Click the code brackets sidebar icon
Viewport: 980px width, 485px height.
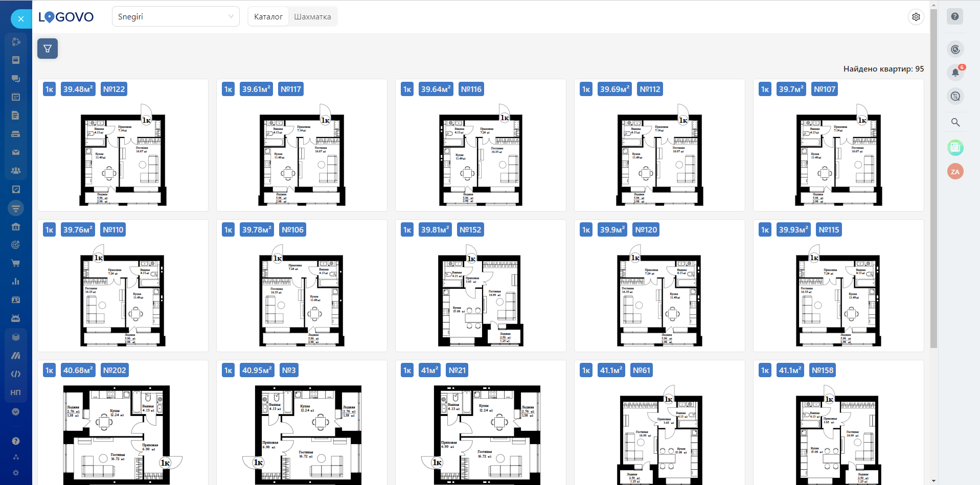click(16, 374)
